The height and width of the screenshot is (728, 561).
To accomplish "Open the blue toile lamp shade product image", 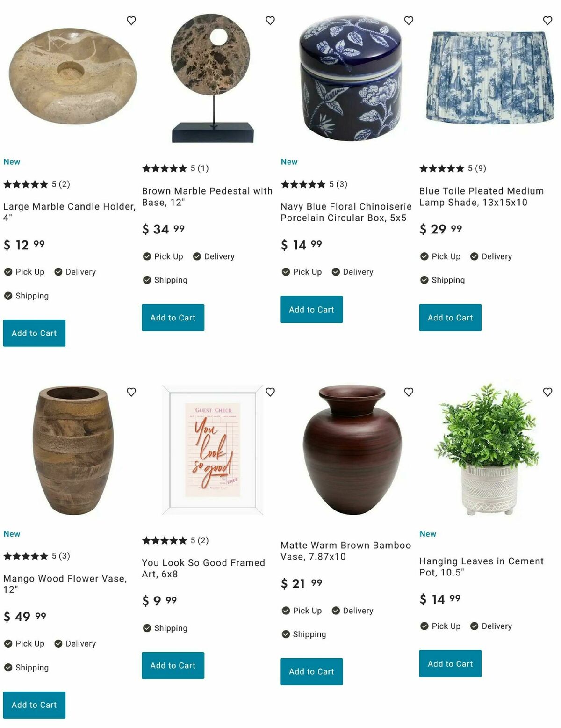I will click(x=489, y=77).
